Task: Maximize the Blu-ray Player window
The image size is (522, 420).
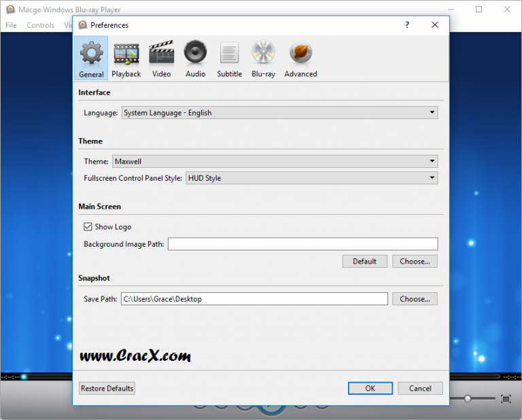Action: pos(478,10)
